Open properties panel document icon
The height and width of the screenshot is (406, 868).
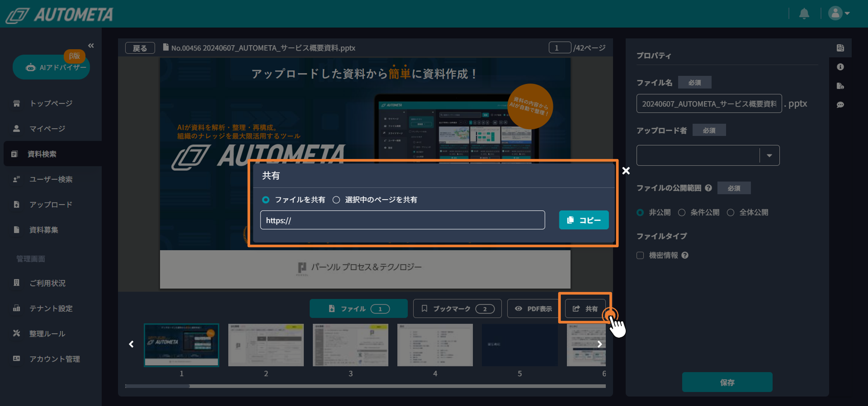click(x=840, y=48)
